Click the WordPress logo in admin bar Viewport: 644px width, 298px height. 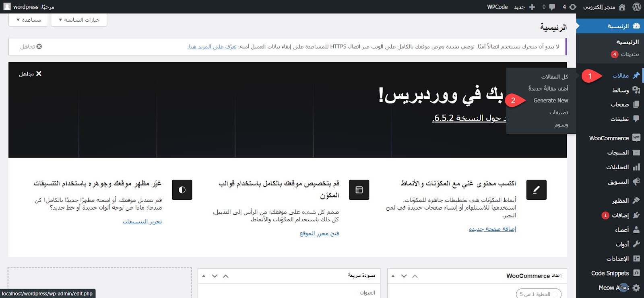click(x=636, y=7)
